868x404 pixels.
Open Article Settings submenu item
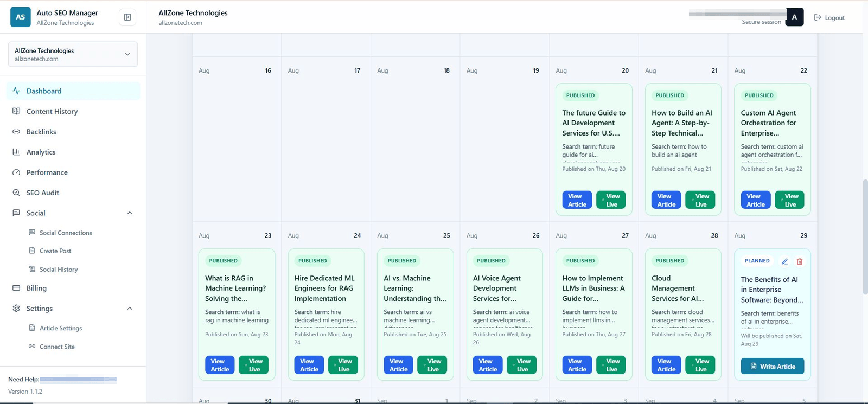tap(61, 328)
